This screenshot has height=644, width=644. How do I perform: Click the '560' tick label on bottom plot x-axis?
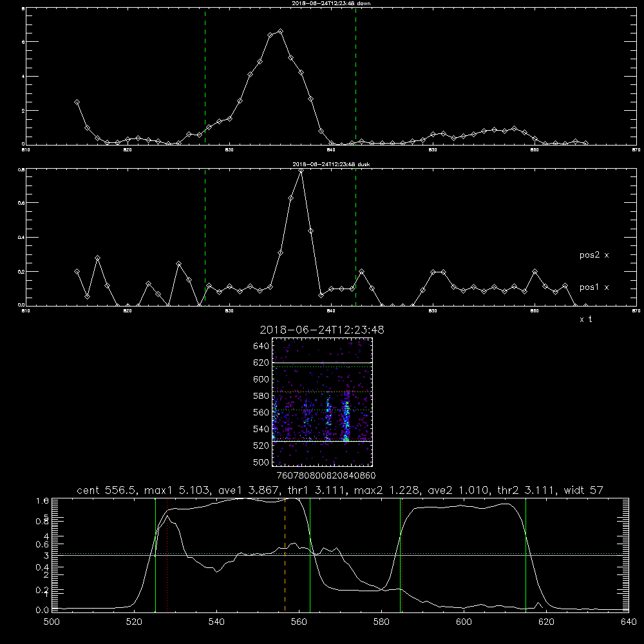[299, 622]
